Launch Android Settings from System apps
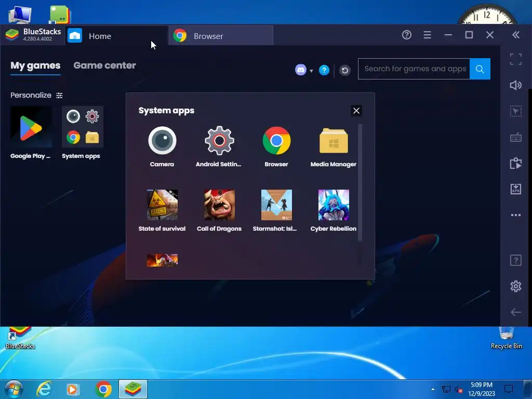This screenshot has height=399, width=532. (x=219, y=140)
